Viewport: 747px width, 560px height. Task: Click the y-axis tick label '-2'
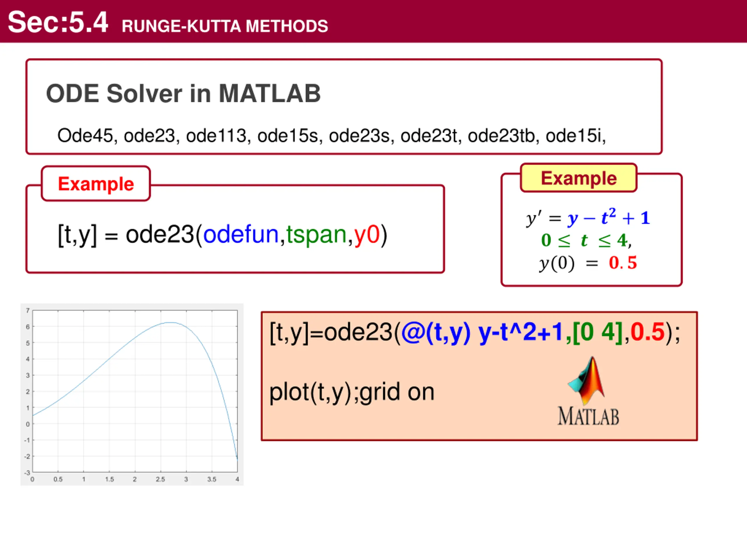[27, 456]
